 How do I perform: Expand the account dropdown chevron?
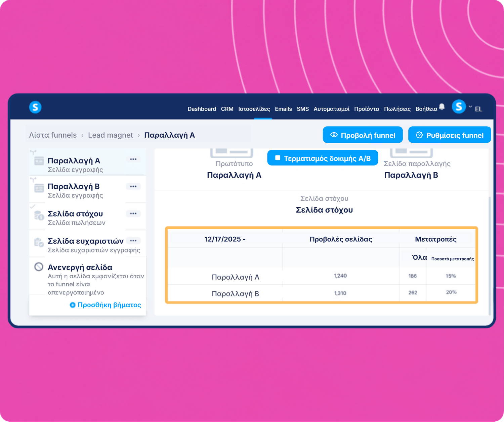tap(470, 107)
